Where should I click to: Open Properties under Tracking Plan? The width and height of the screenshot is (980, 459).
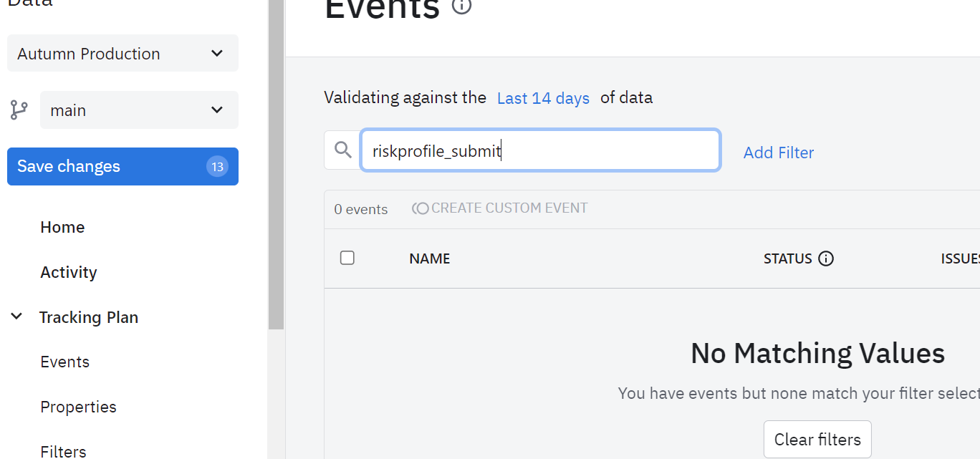(x=78, y=407)
